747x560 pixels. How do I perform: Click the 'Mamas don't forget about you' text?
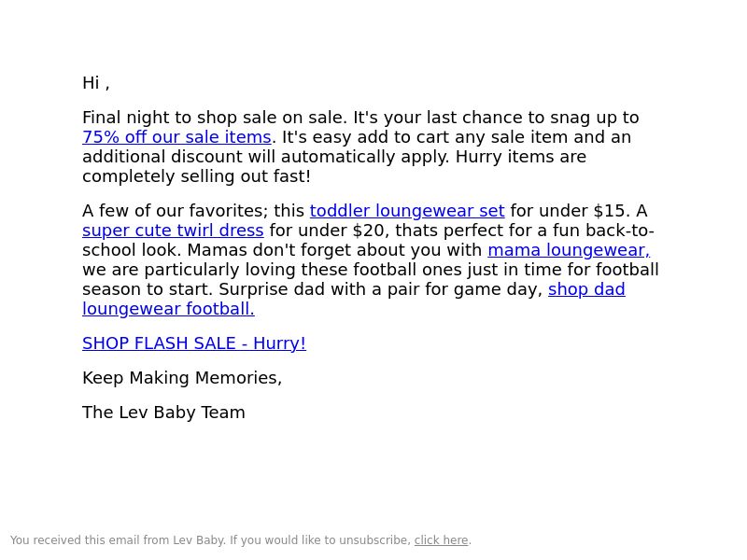(334, 250)
